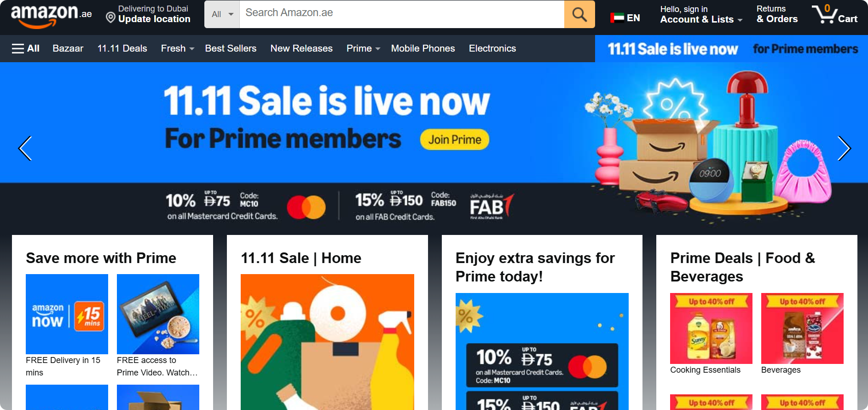Image resolution: width=868 pixels, height=410 pixels.
Task: Expand the Fresh menu dropdown
Action: [178, 48]
